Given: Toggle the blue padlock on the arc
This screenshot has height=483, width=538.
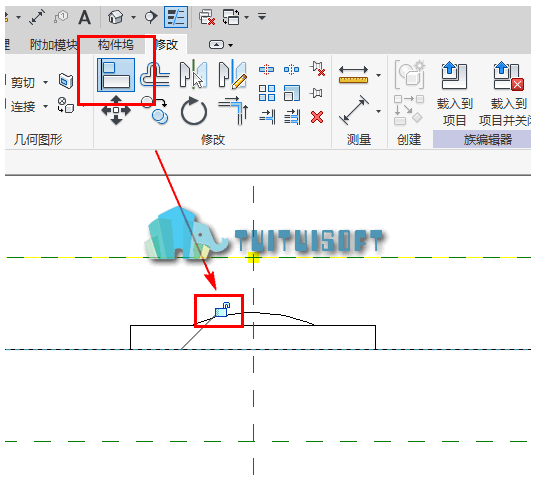Looking at the screenshot, I should coord(222,309).
